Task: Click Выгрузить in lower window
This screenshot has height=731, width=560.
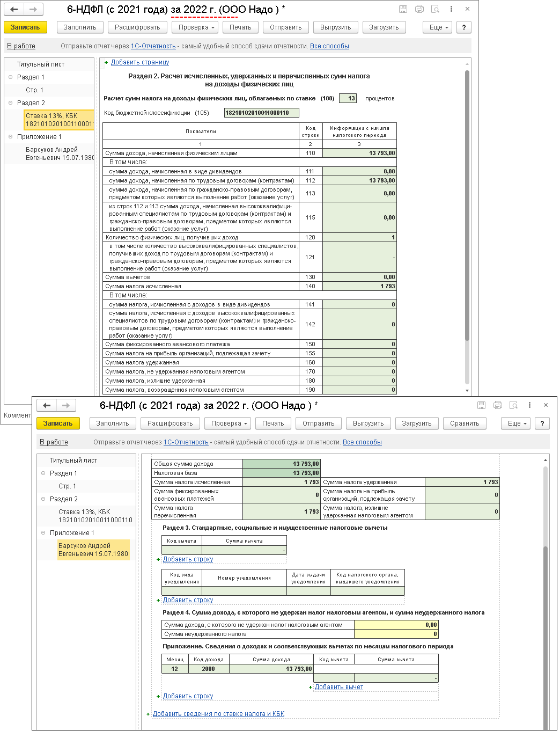Action: [x=369, y=423]
